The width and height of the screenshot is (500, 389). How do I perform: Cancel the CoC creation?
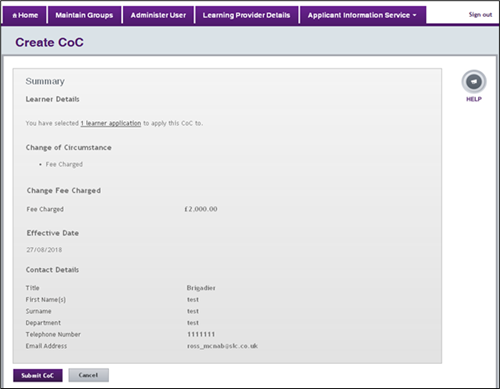88,375
